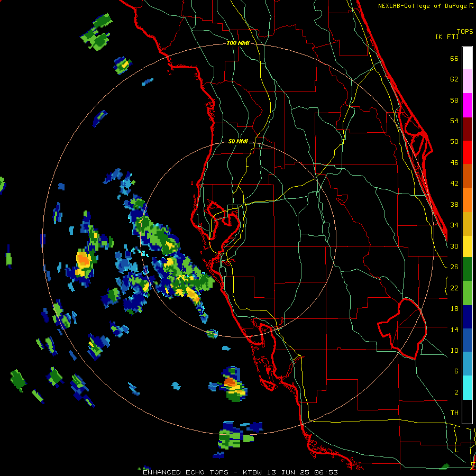Click the legend value 42
Image resolution: width=476 pixels, height=476 pixels.
coord(454,184)
